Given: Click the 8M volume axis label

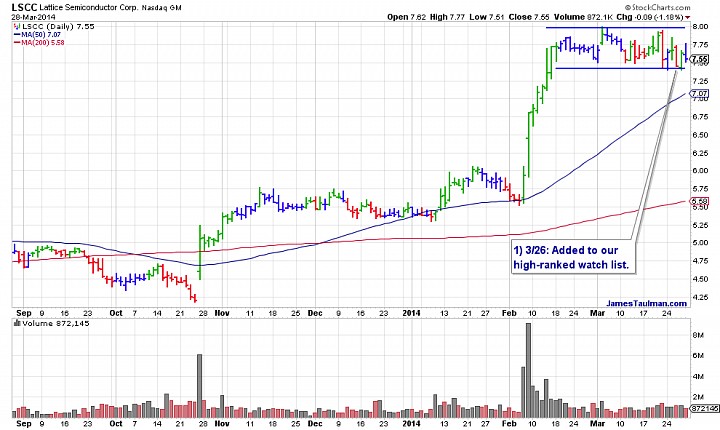Looking at the screenshot, I should (698, 336).
